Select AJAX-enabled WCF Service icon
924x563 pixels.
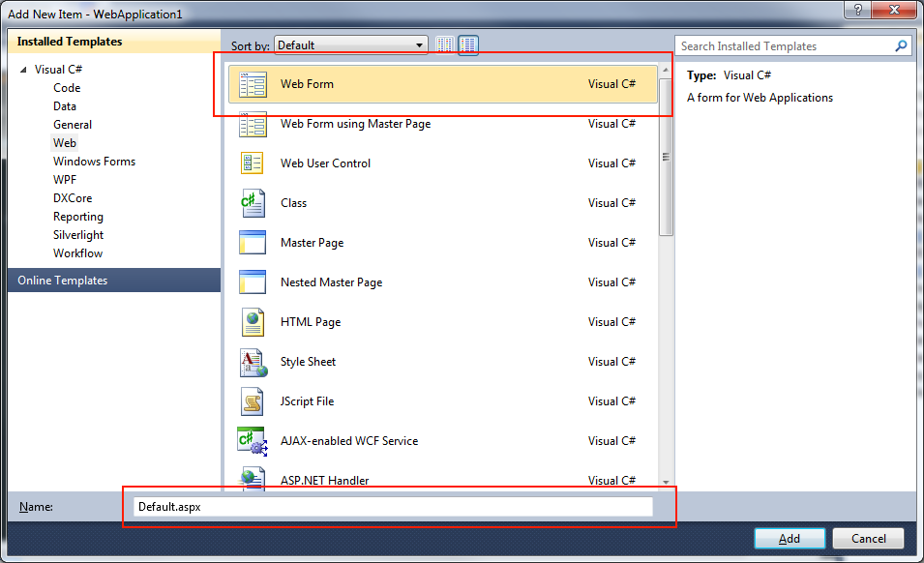click(253, 442)
